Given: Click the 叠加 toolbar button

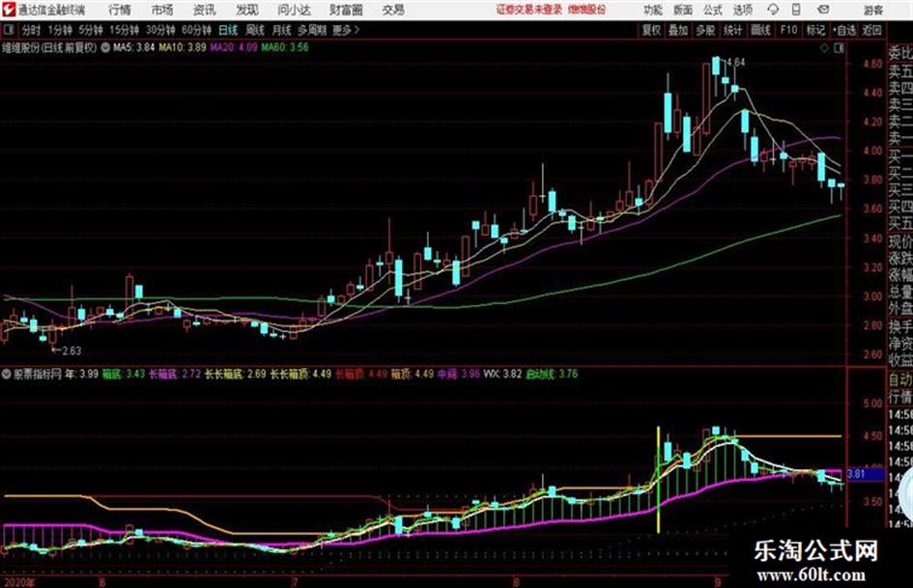Looking at the screenshot, I should pyautogui.click(x=678, y=30).
